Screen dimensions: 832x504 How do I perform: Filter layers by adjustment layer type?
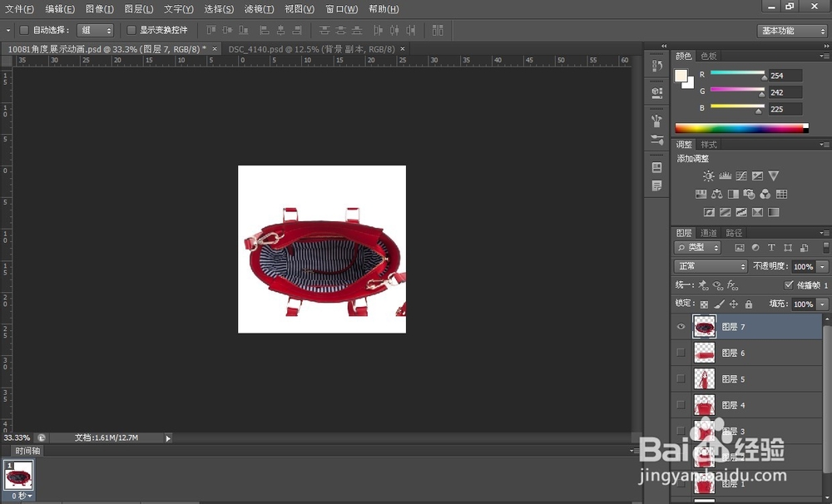point(755,248)
